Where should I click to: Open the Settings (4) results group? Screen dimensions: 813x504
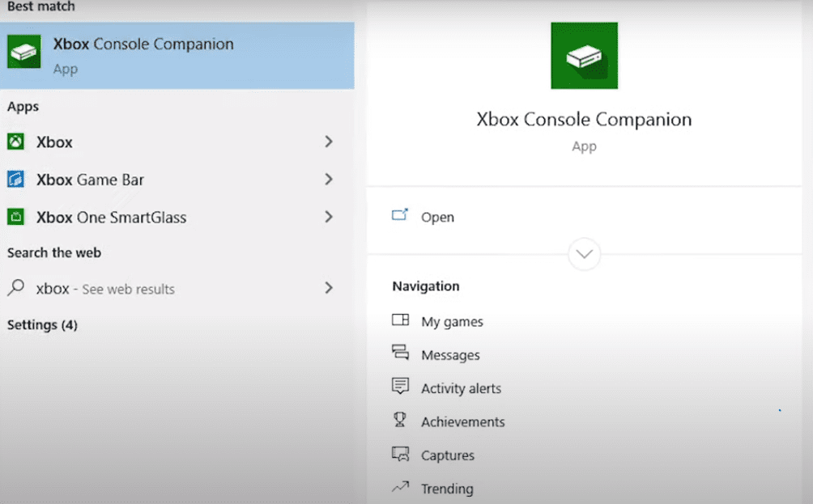click(43, 324)
